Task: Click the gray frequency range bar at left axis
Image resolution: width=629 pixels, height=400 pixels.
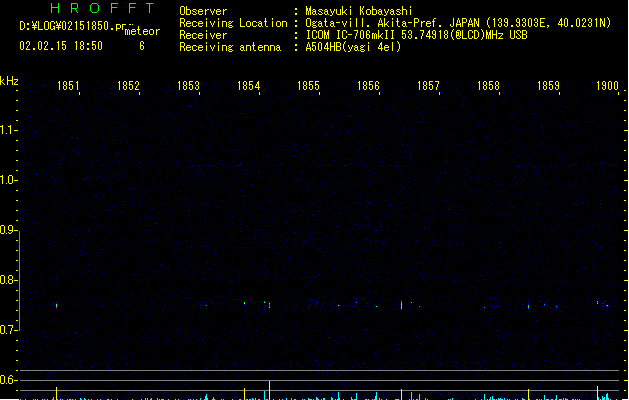Action: click(x=19, y=281)
